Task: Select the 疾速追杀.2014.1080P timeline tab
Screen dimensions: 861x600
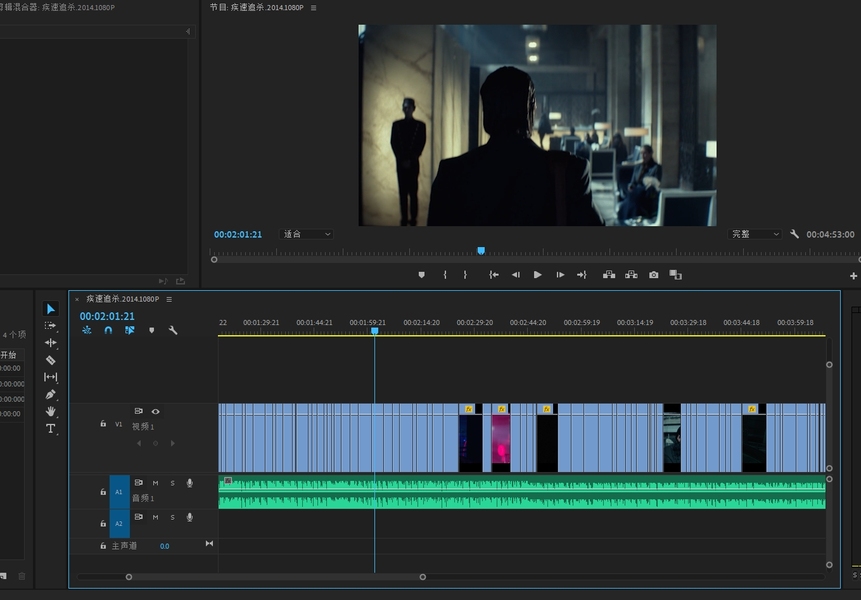Action: click(122, 299)
